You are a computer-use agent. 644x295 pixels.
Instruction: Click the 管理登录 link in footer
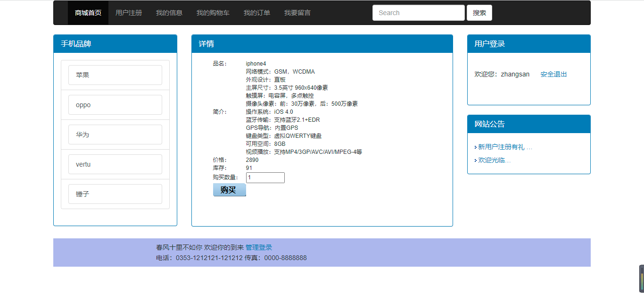click(x=259, y=247)
